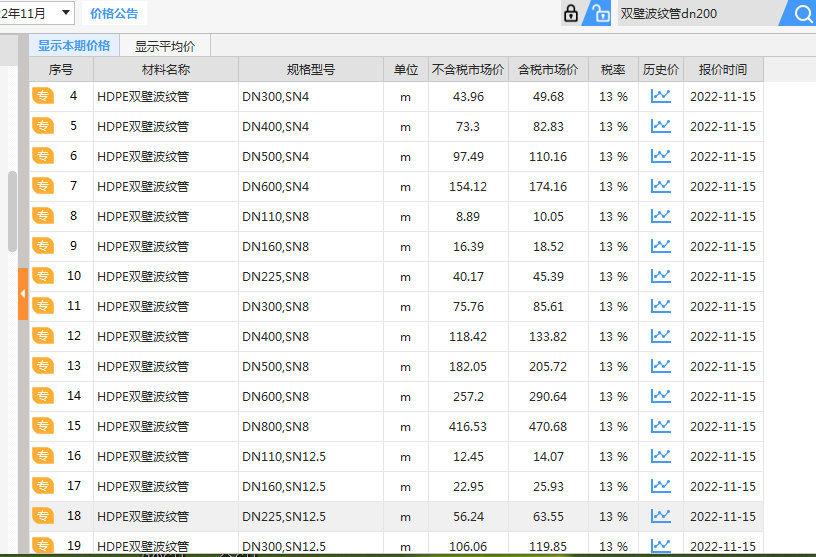Collapse side panel with orange arrow handle
Screen dimensions: 816x557
pyautogui.click(x=23, y=294)
